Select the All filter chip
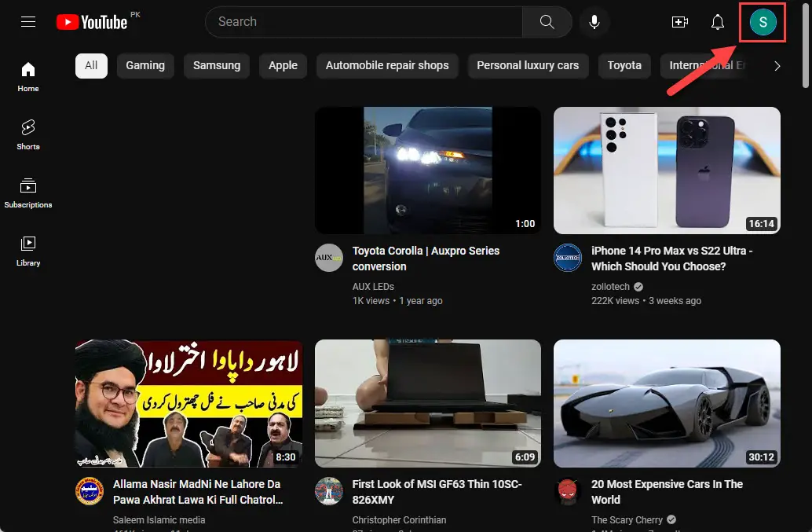Image resolution: width=812 pixels, height=532 pixels. [x=91, y=66]
